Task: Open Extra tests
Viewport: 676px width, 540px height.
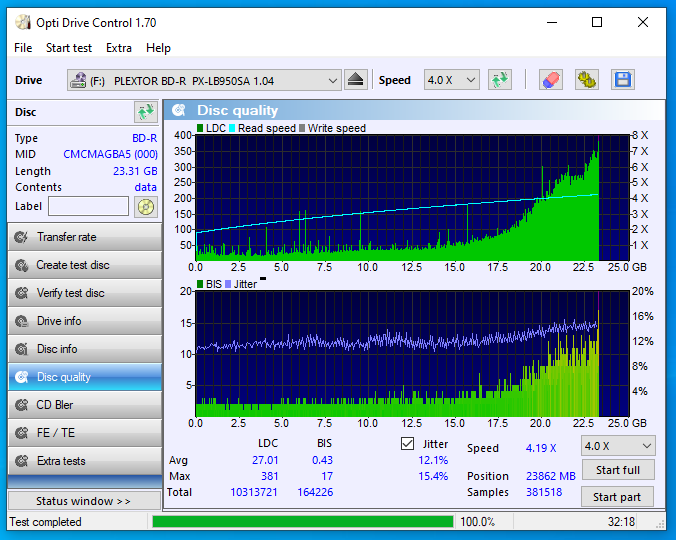Action: (85, 461)
